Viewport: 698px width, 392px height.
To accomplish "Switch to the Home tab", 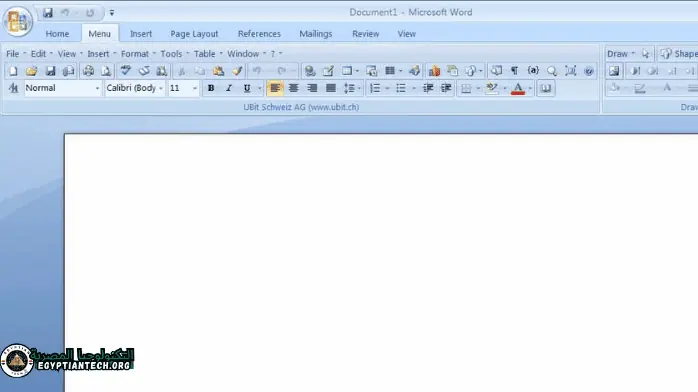I will click(x=57, y=34).
